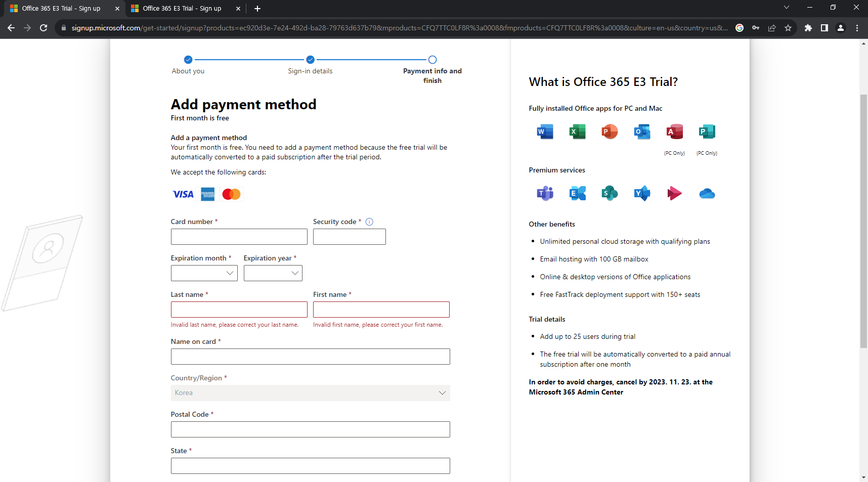Click the OneDrive cloud icon
Screen dimensions: 868x482
pyautogui.click(x=707, y=193)
